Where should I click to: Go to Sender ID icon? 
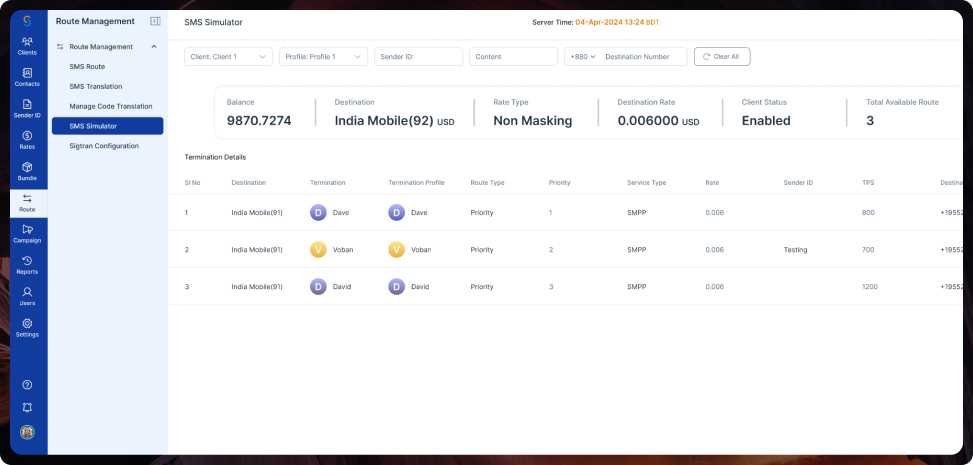(x=27, y=104)
